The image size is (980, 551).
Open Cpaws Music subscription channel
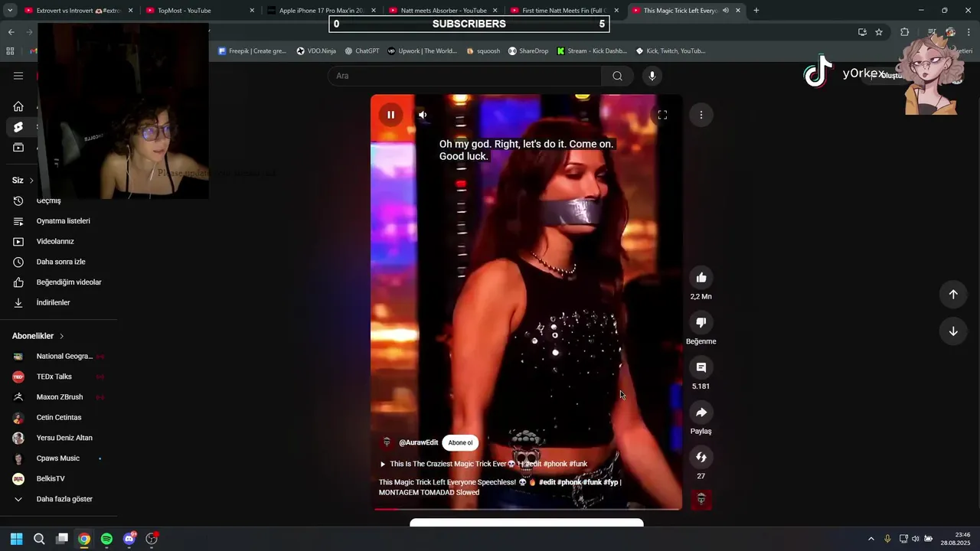tap(58, 458)
